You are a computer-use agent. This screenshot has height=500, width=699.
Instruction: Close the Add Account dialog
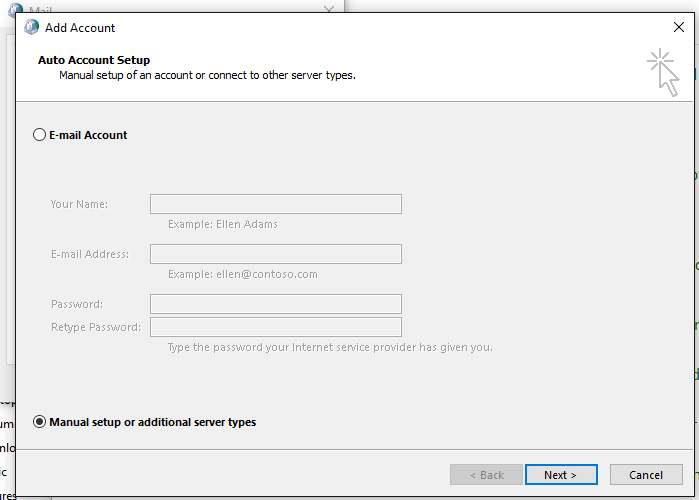679,28
